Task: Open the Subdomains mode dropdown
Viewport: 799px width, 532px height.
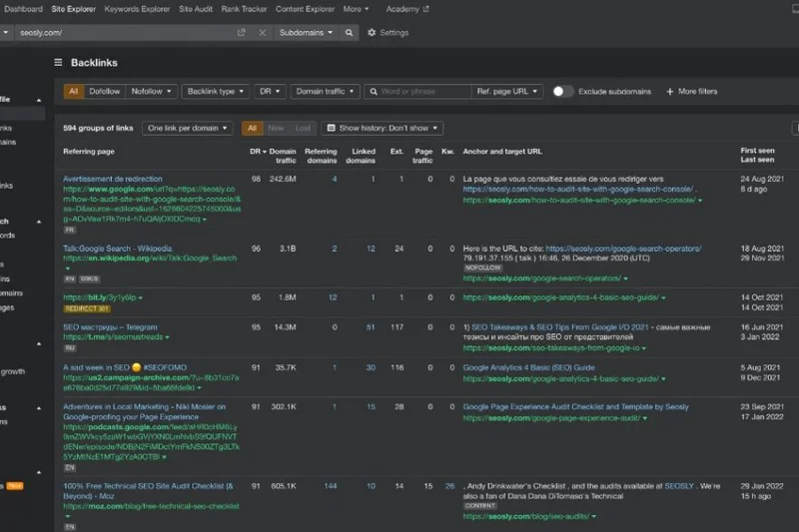Action: click(x=306, y=33)
